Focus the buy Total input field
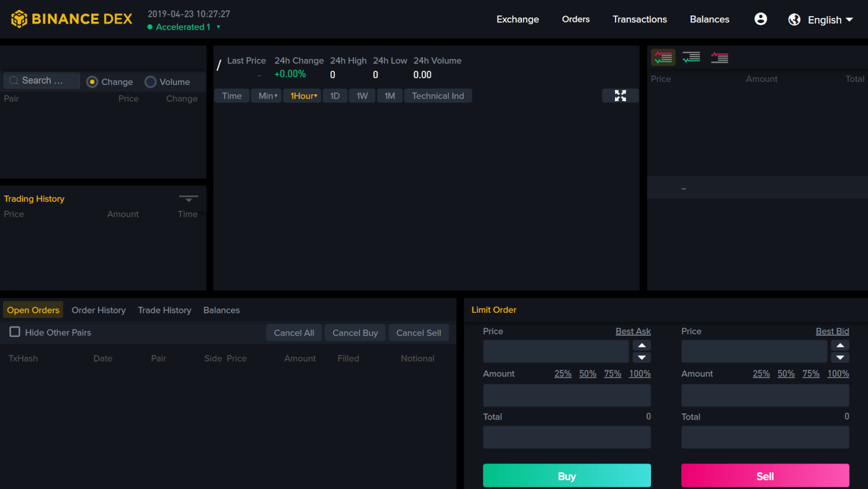 point(567,437)
